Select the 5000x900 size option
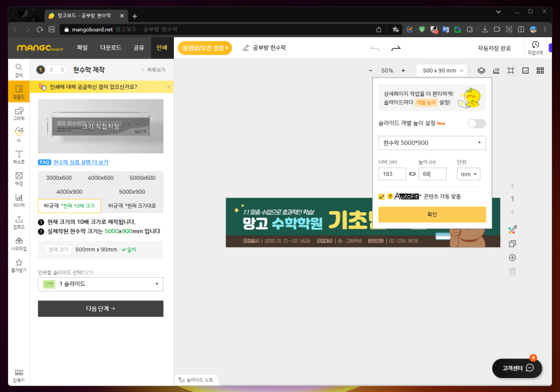 (132, 192)
